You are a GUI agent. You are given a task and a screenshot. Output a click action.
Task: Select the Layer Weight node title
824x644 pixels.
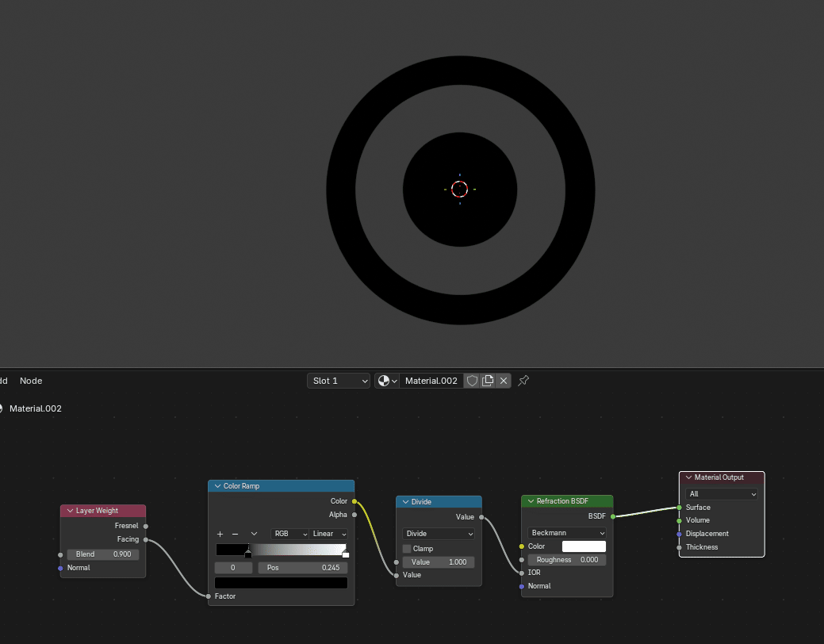point(97,511)
